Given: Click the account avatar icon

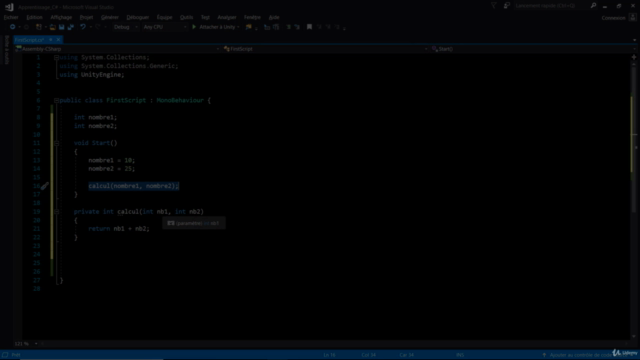Looking at the screenshot, I should 632,18.
